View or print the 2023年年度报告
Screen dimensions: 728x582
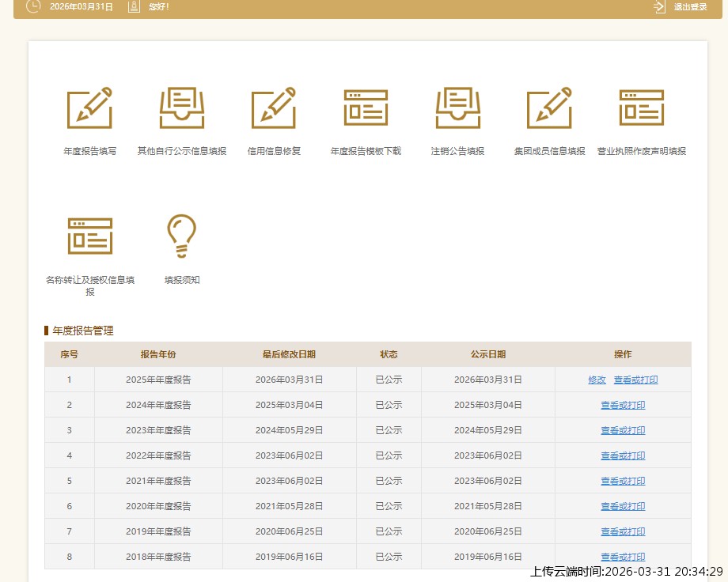pyautogui.click(x=623, y=430)
